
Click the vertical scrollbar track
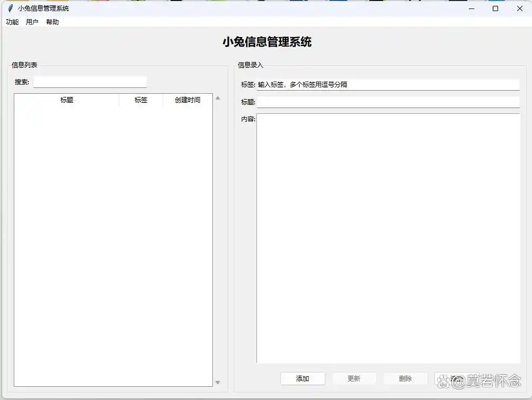[217, 238]
